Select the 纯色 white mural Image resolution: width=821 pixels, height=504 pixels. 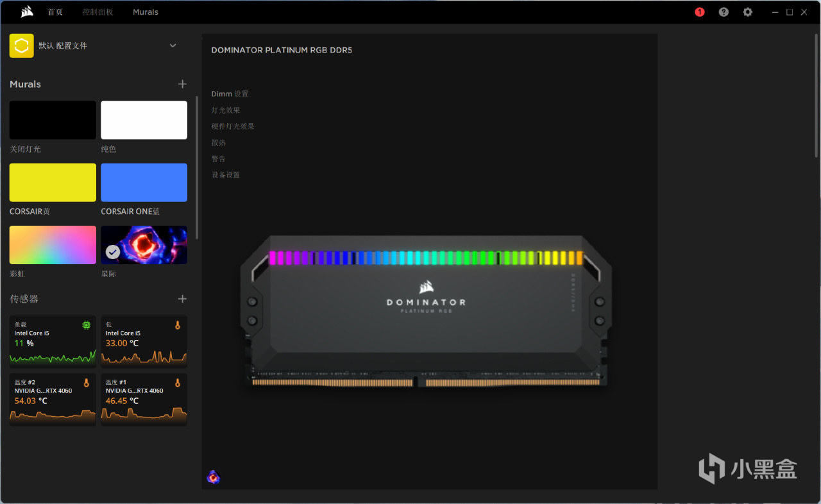click(144, 120)
